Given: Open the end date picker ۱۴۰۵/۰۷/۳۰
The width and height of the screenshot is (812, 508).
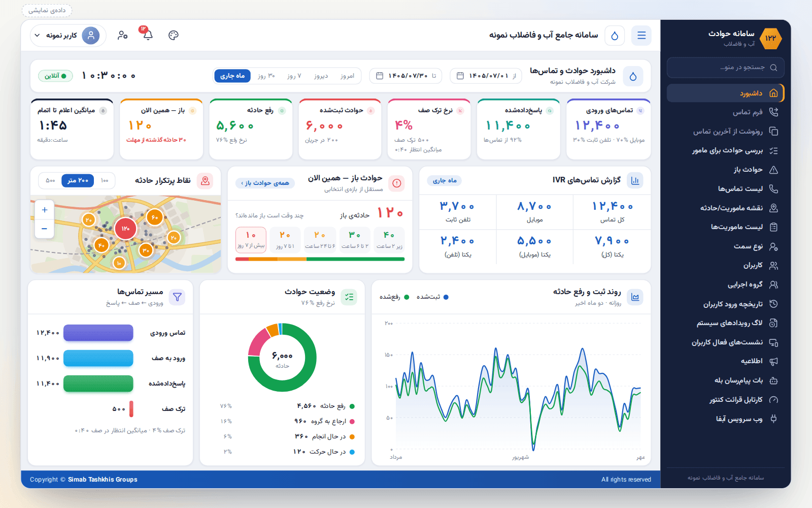Looking at the screenshot, I should [x=405, y=76].
